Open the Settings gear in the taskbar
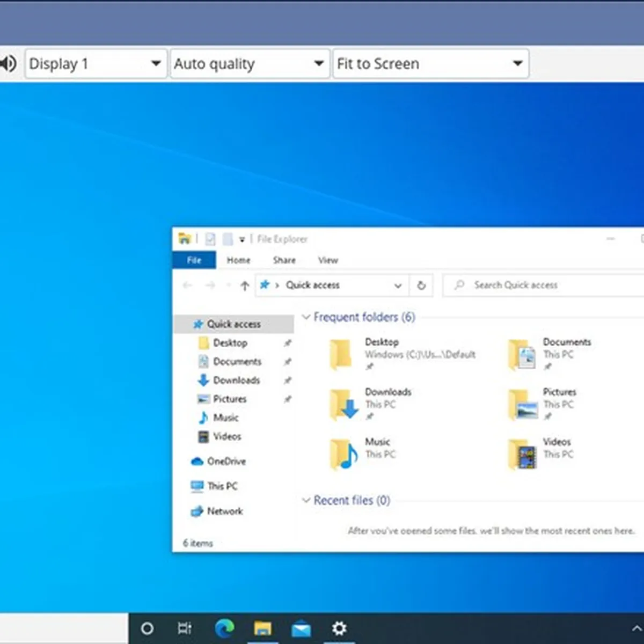644x644 pixels. point(339,628)
